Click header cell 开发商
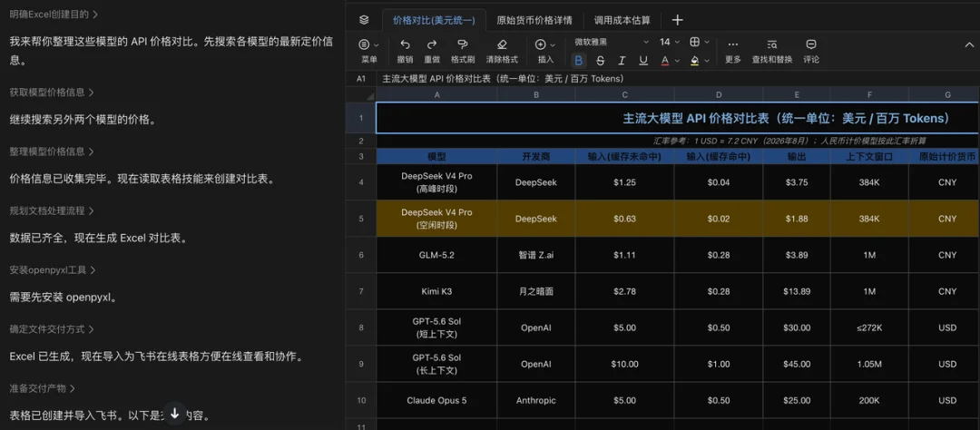Image resolution: width=980 pixels, height=430 pixels. point(535,156)
